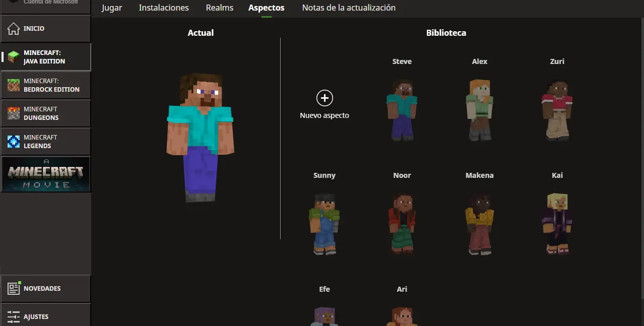
Task: Click the Bedrock Edition dirt block icon
Action: (14, 85)
